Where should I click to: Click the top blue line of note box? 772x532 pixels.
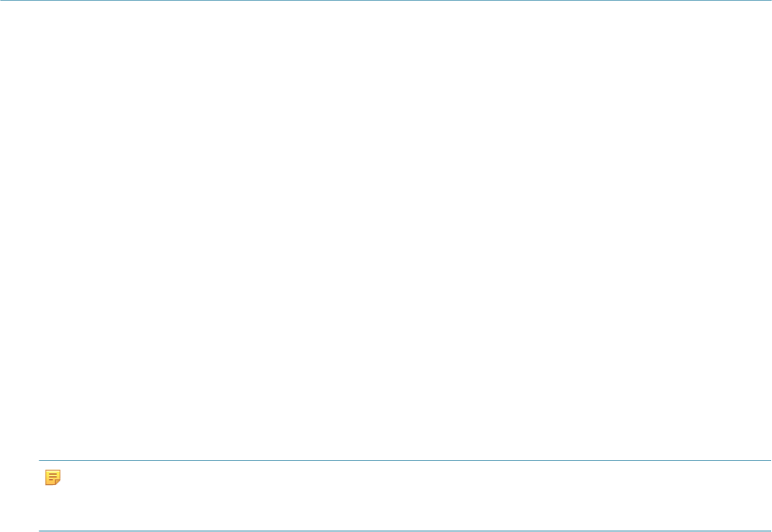tap(405, 460)
